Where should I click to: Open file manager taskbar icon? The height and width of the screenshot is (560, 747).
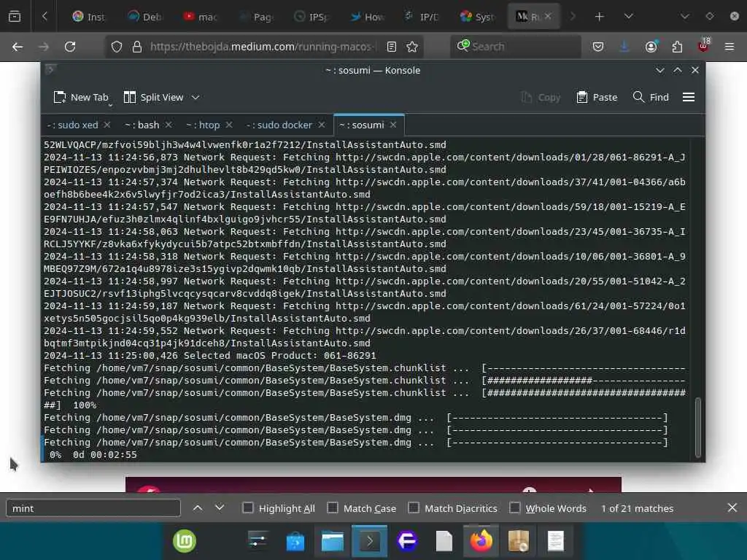333,542
